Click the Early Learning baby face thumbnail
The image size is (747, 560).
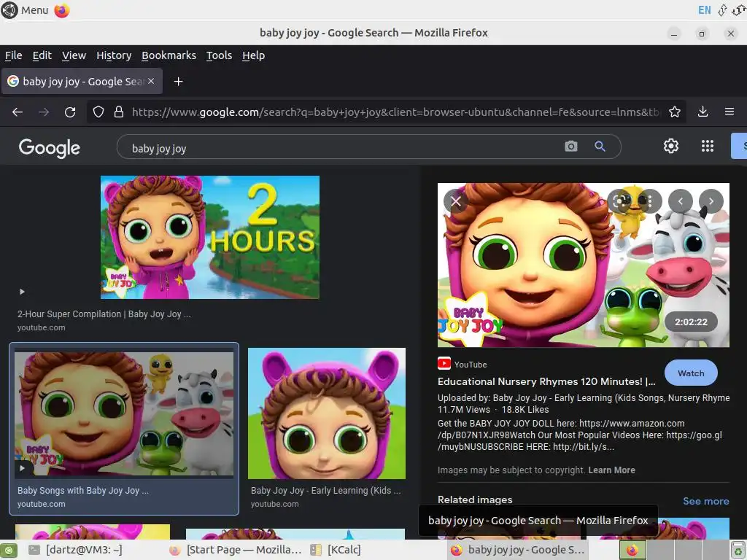click(327, 413)
